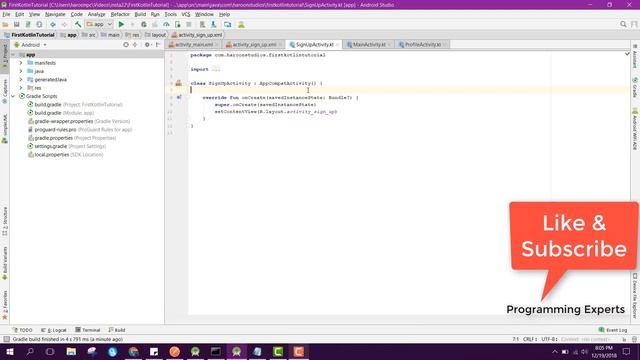Expand the folded import statements
Screen dimensions: 640x360
click(x=216, y=69)
